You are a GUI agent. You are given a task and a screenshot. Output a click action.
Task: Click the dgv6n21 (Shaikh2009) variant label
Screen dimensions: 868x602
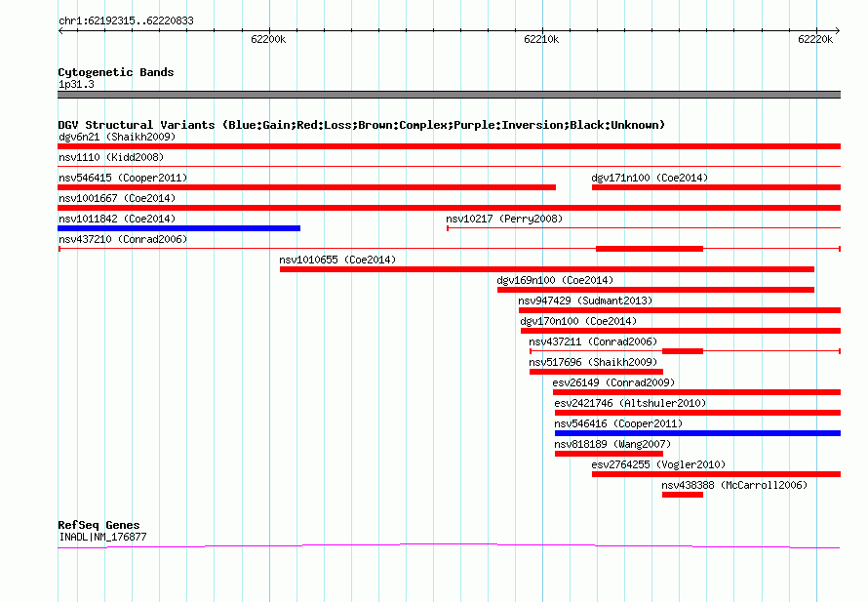(x=117, y=137)
